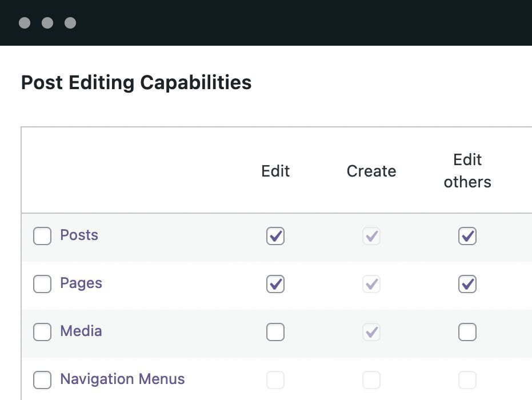Uncheck the Edit checkbox for Posts

click(x=275, y=236)
